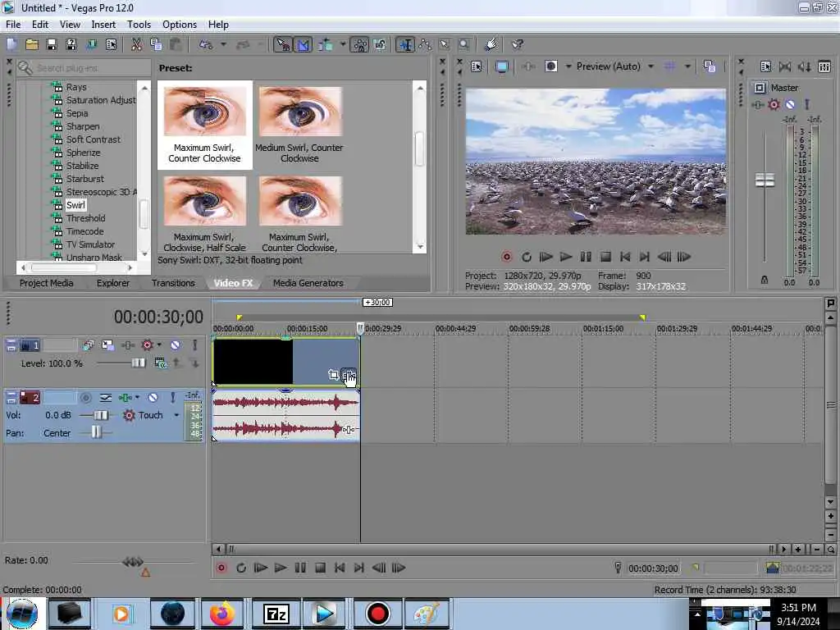The width and height of the screenshot is (840, 630).
Task: Mute the Master bus
Action: coord(790,105)
